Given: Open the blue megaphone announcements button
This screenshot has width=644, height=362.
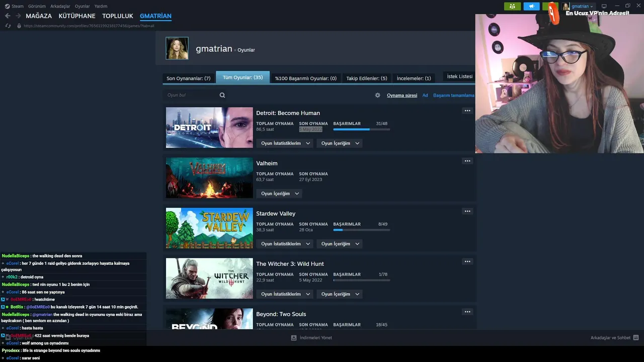Looking at the screenshot, I should (x=531, y=6).
